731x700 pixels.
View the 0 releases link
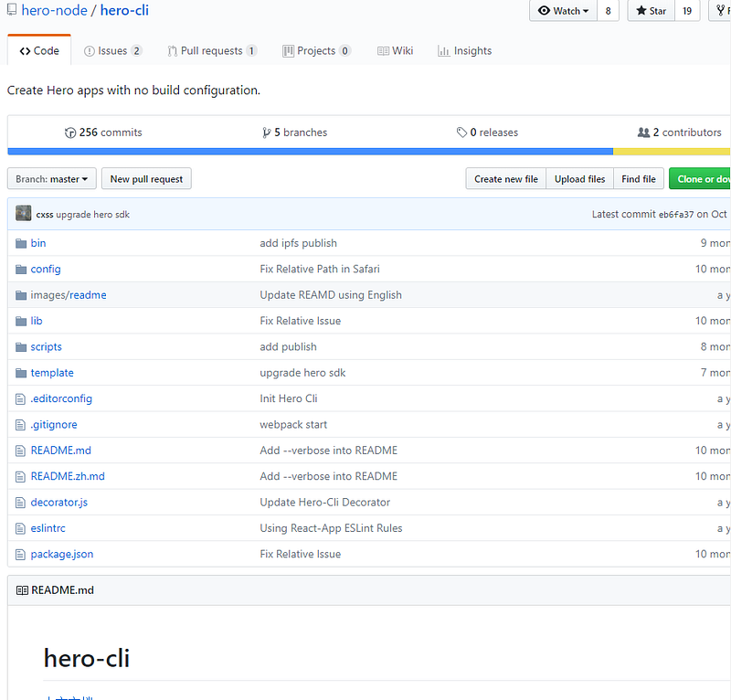point(487,133)
